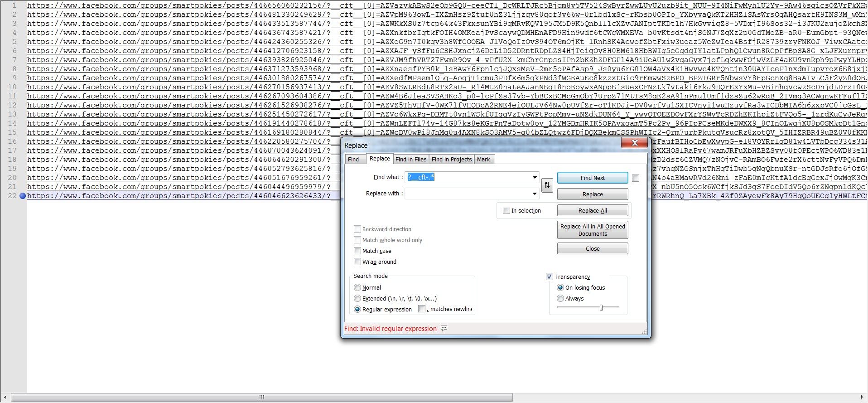This screenshot has height=403, width=868.
Task: Click the 'Invalid regular expression' status message
Action: pos(391,329)
